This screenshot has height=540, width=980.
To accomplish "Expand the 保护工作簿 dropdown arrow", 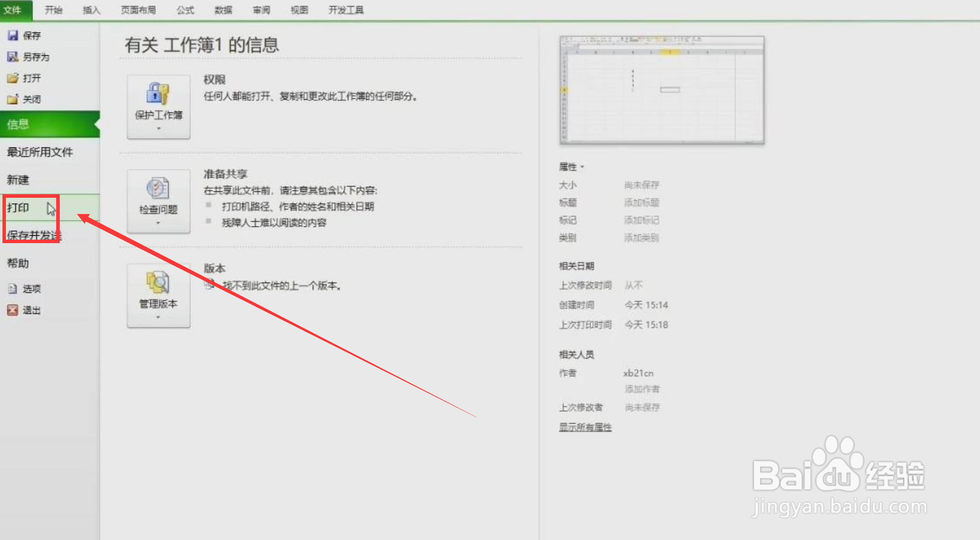I will pos(158,128).
